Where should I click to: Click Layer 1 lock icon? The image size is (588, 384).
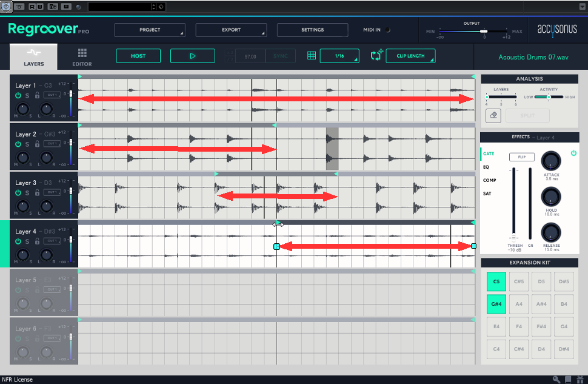(37, 95)
